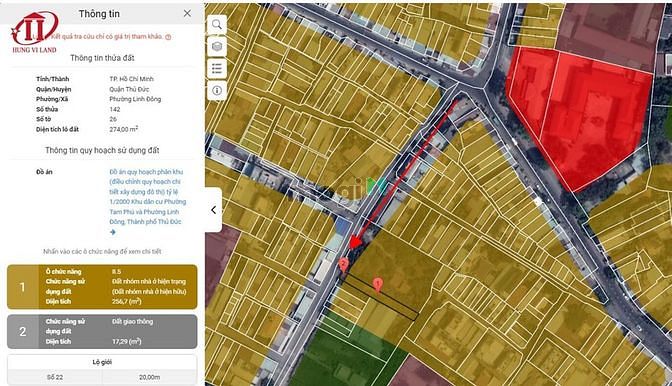Click the parcel number 142 value
Screen dimensions: 672x386
pos(114,109)
